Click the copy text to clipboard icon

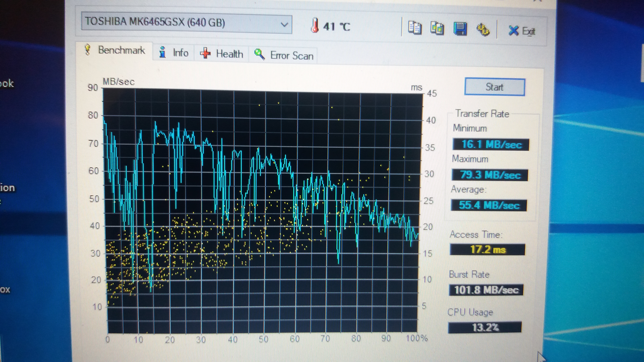coord(415,28)
